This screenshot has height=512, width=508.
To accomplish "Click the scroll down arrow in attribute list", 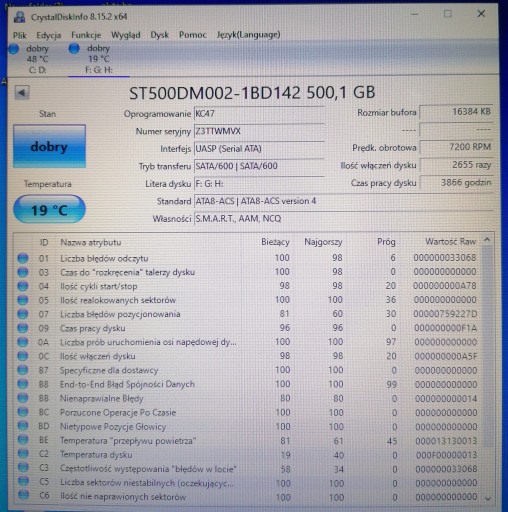I will pyautogui.click(x=488, y=499).
